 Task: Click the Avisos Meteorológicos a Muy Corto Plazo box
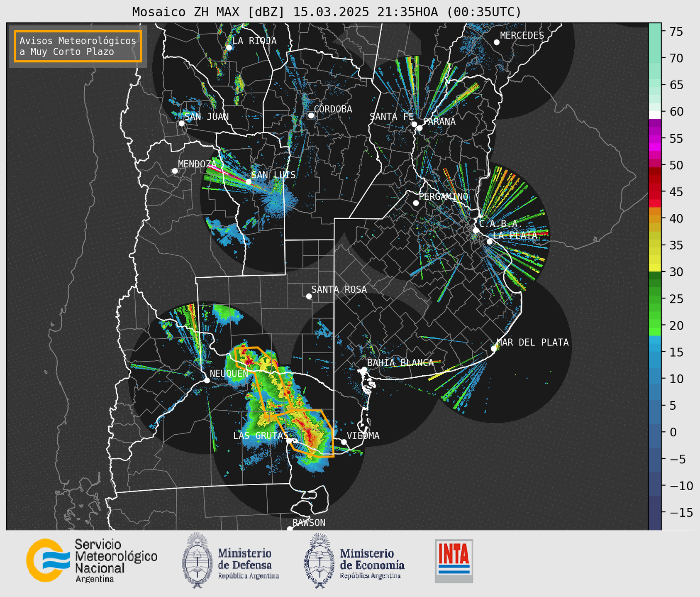point(78,46)
